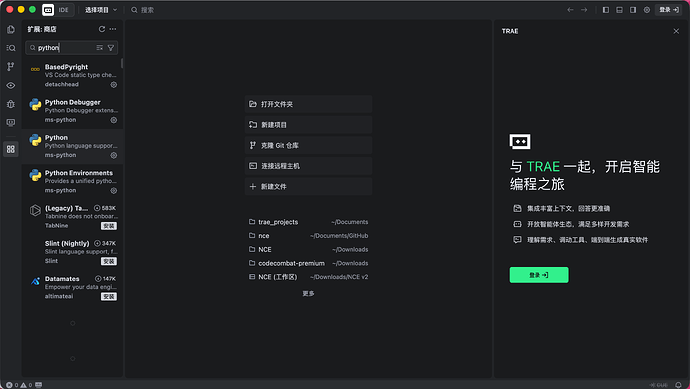Go forward with the right navigation arrow
The height and width of the screenshot is (389, 690).
pos(584,10)
